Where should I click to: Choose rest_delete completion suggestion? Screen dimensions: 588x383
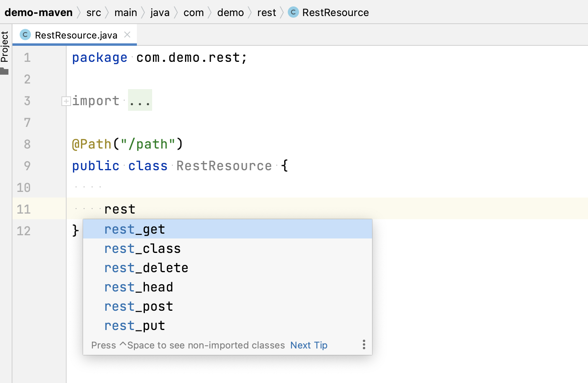click(x=228, y=268)
